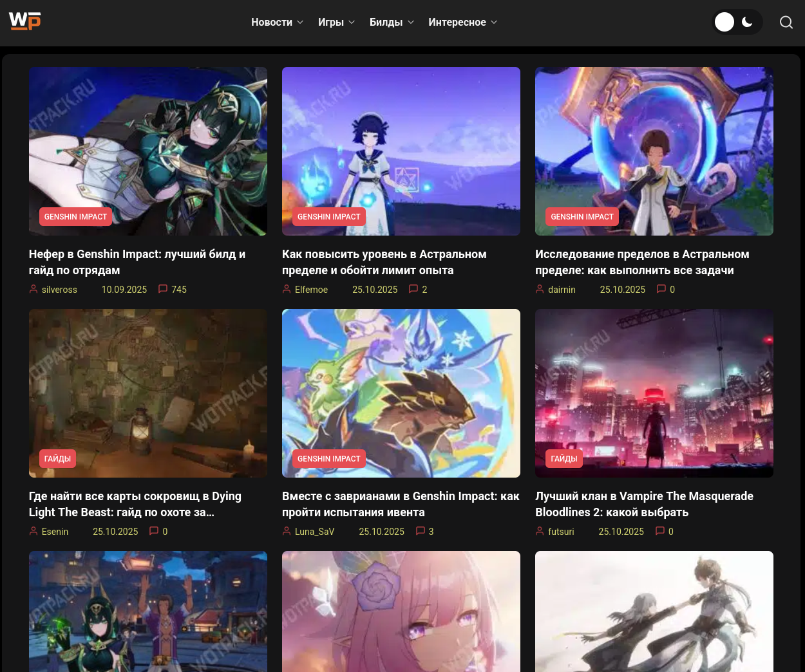Click user icon beside dairnin
Viewport: 805px width, 672px height.
coord(540,289)
